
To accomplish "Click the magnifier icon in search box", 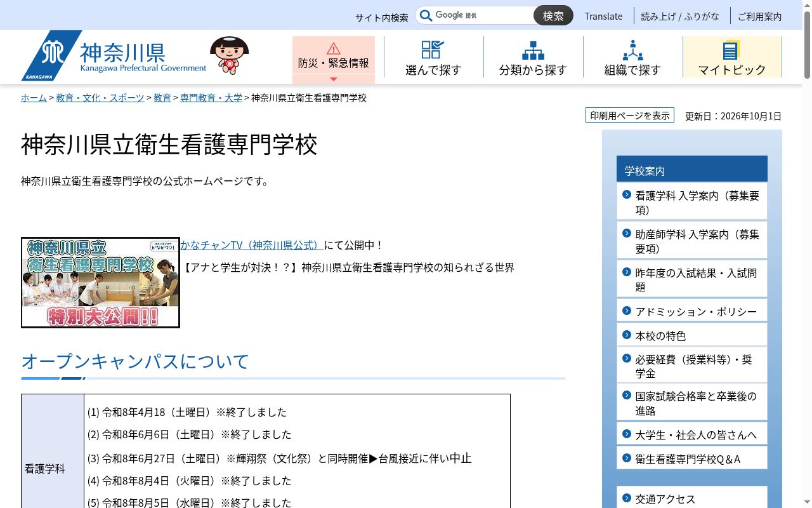I will tap(426, 15).
